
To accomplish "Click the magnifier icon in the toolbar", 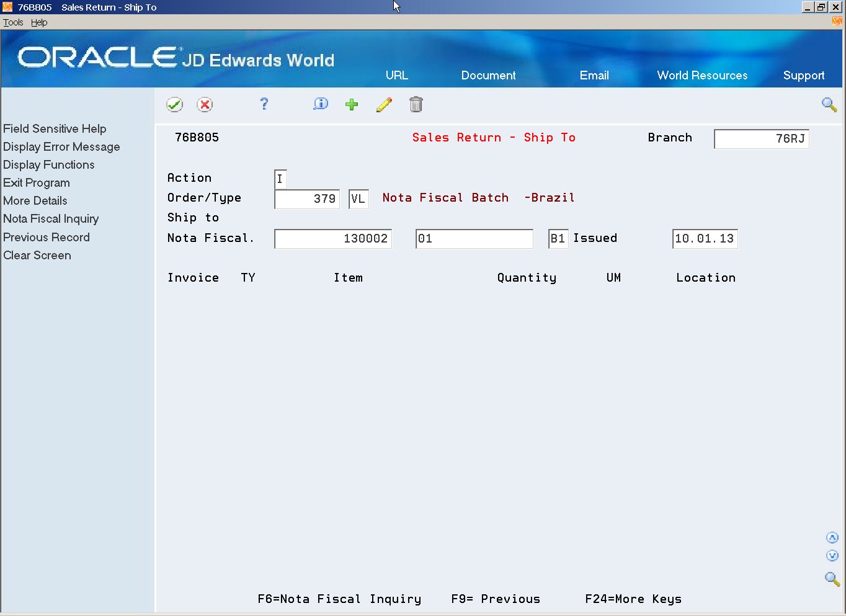I will (829, 105).
